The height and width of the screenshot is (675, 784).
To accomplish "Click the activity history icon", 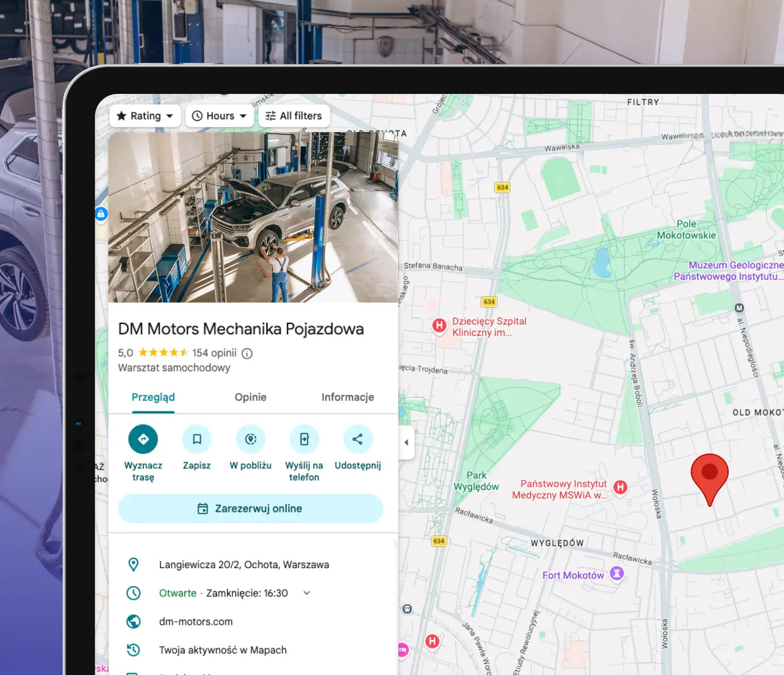I will point(134,650).
